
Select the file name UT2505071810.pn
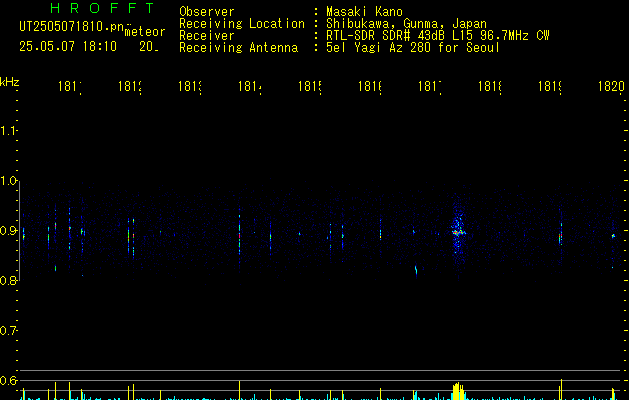click(x=71, y=27)
